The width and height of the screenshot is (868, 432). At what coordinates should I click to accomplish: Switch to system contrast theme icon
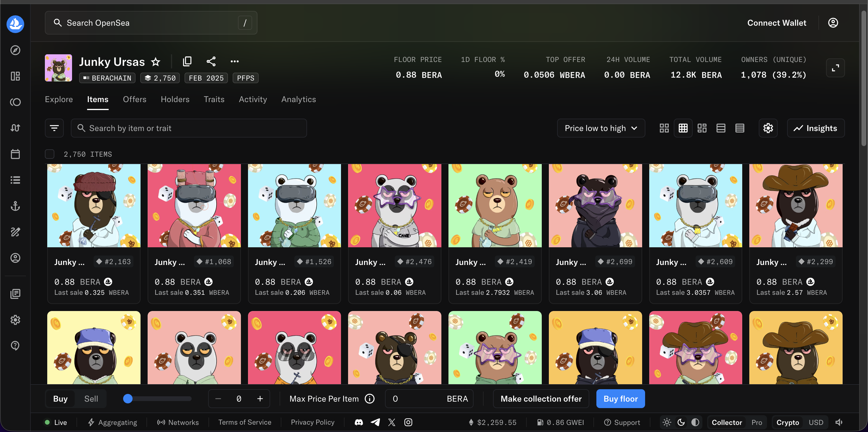click(695, 422)
